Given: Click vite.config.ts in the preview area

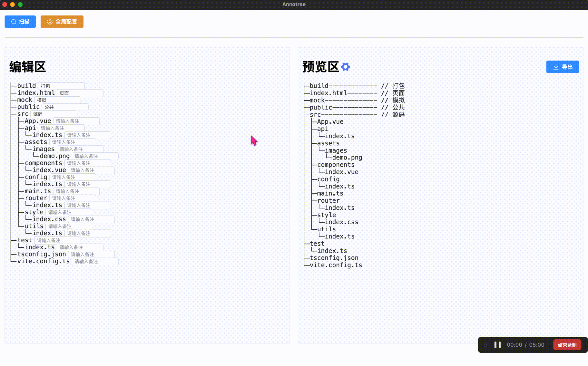Looking at the screenshot, I should coord(335,265).
